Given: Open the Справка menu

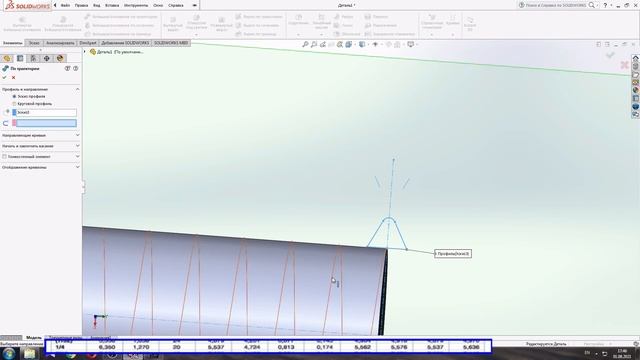Looking at the screenshot, I should click(x=176, y=5).
